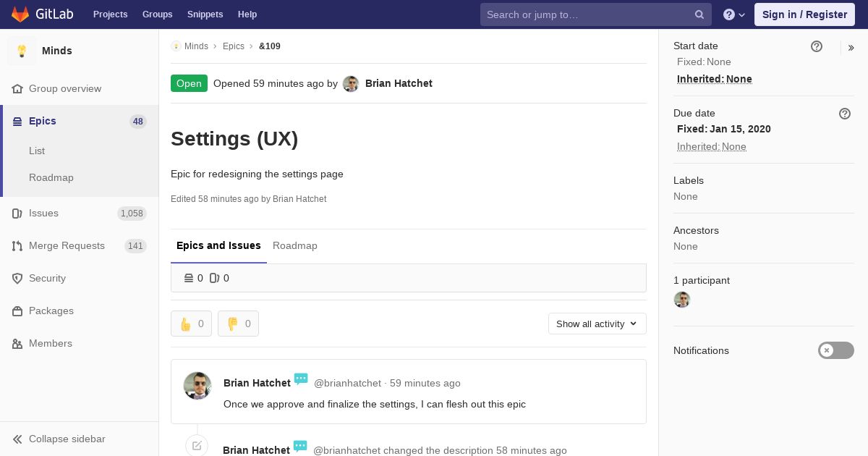Image resolution: width=868 pixels, height=456 pixels.
Task: Open the Help menu item
Action: pos(247,14)
